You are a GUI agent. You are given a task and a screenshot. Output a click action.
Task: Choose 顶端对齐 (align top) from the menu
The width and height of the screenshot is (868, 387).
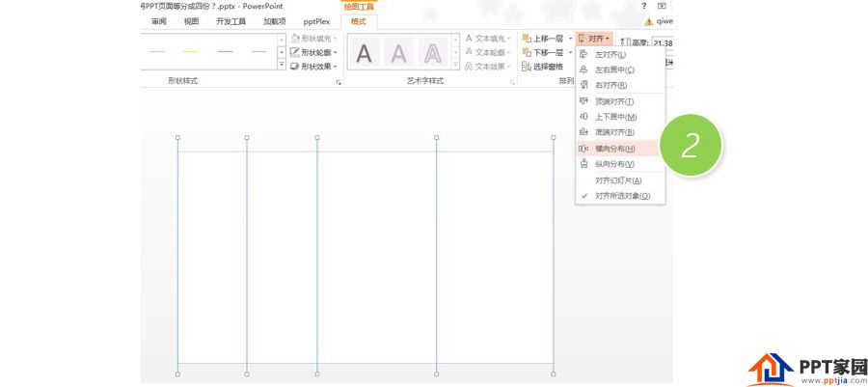(620, 102)
